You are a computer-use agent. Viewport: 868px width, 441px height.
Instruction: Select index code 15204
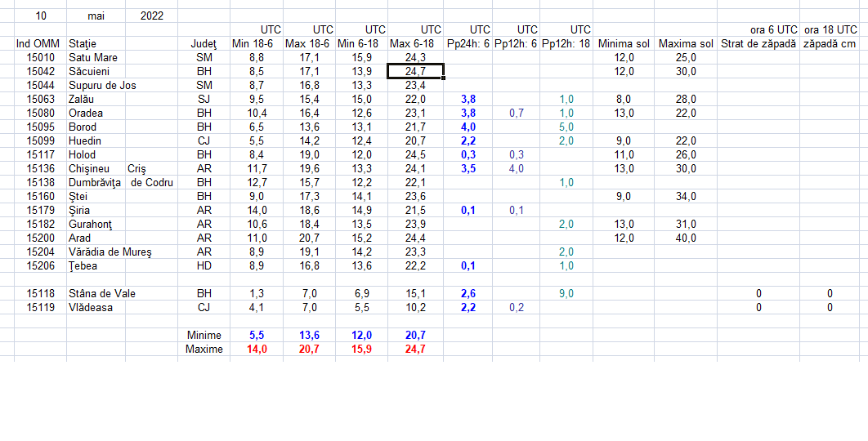(x=40, y=252)
